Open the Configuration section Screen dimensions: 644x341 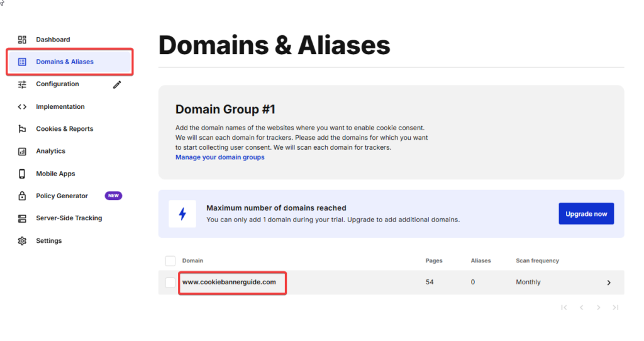tap(57, 84)
